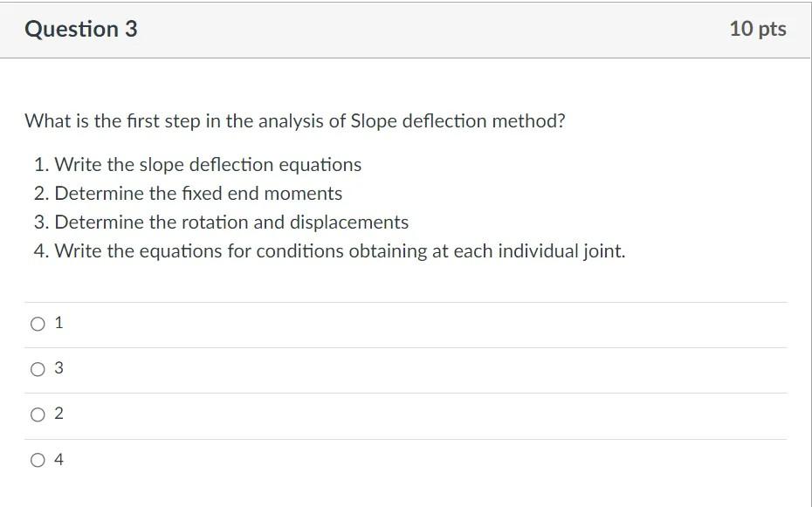Click the 'Question 3' header title
The width and height of the screenshot is (812, 507).
[x=81, y=29]
